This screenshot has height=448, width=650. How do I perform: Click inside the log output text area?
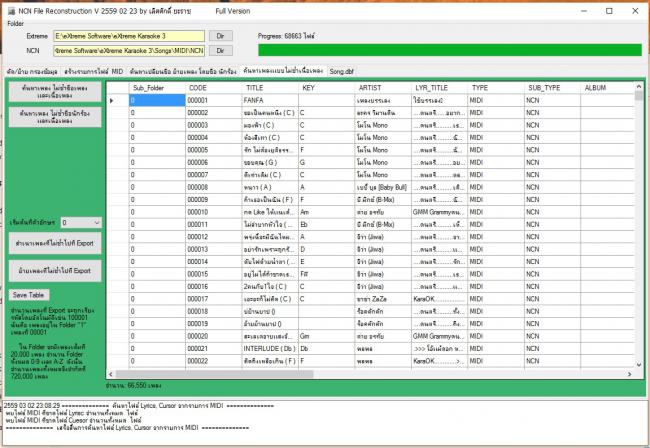[x=325, y=422]
